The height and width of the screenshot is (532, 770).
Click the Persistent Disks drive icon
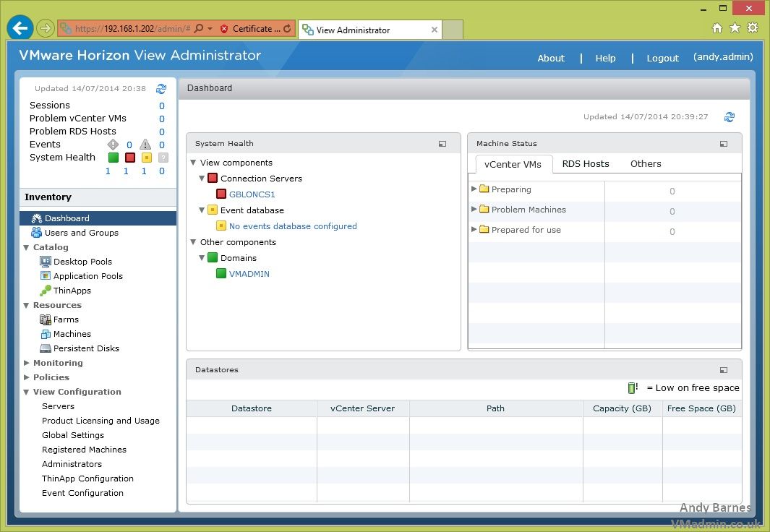(x=45, y=348)
